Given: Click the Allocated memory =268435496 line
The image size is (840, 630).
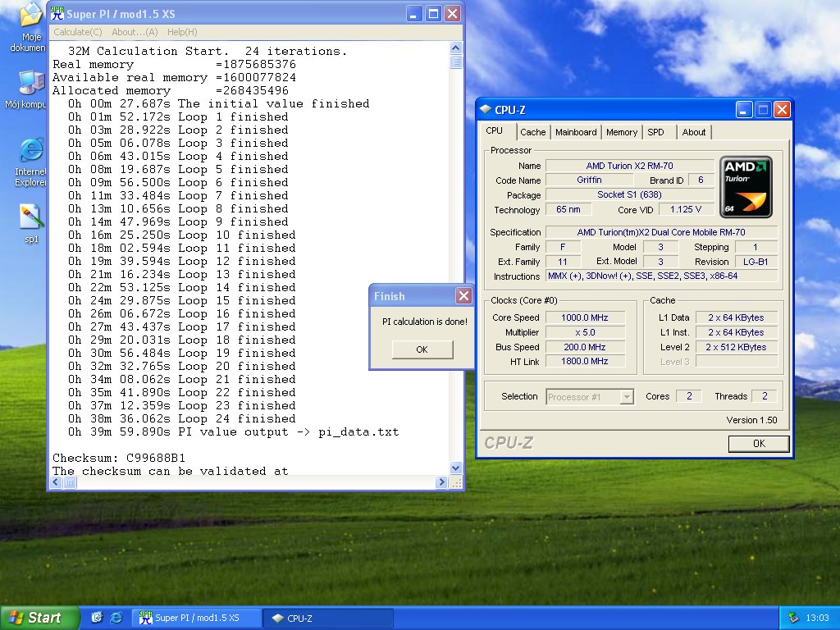Looking at the screenshot, I should pyautogui.click(x=171, y=90).
